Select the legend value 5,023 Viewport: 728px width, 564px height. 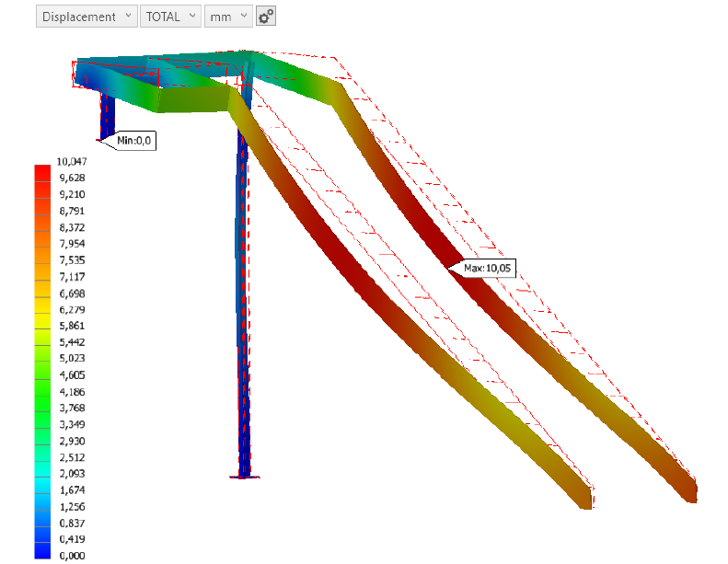point(72,358)
